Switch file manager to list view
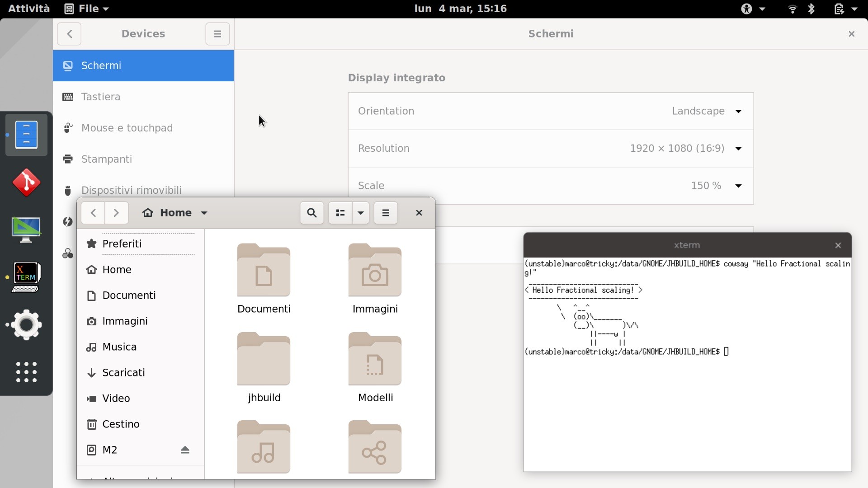Image resolution: width=868 pixels, height=488 pixels. (x=340, y=213)
